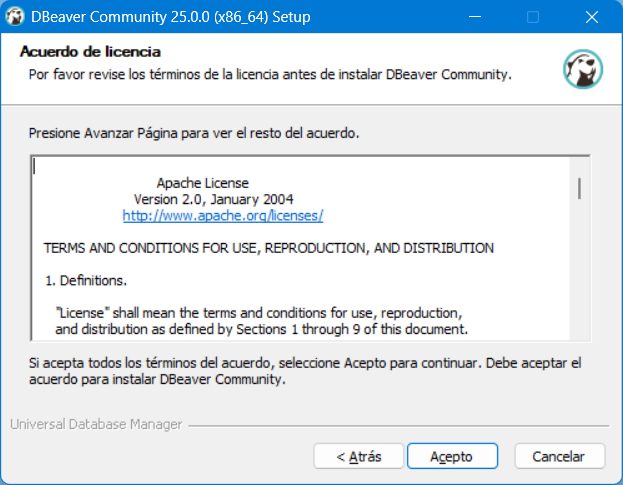Click the 'Si acepta todos los términos' paragraph
This screenshot has height=485, width=623.
[x=305, y=371]
